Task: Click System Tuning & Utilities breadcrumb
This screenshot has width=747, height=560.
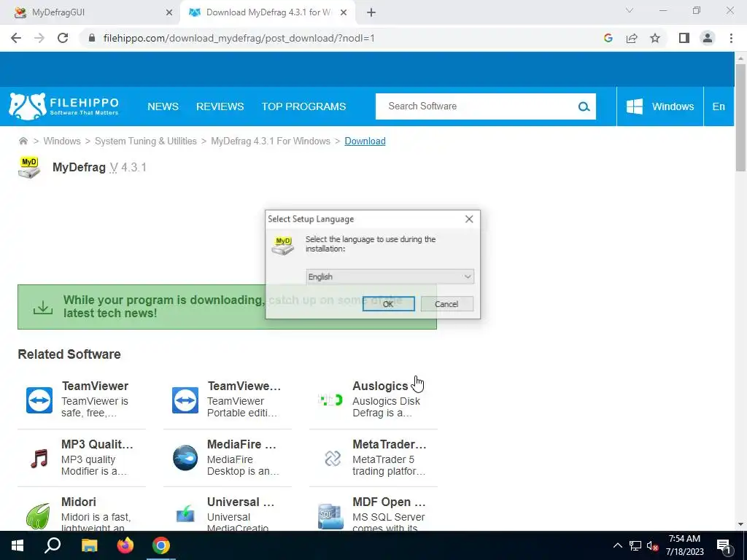Action: (x=146, y=141)
